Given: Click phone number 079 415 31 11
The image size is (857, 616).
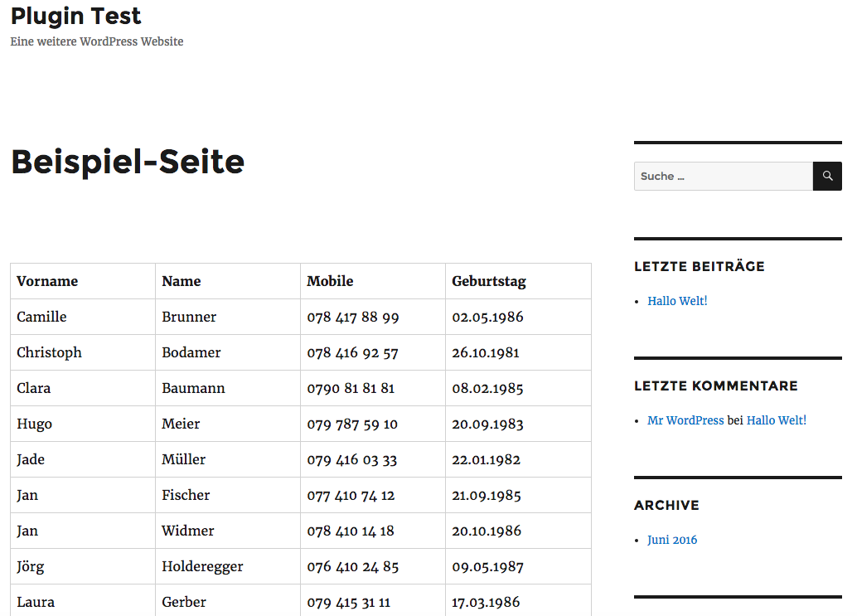Looking at the screenshot, I should tap(348, 602).
